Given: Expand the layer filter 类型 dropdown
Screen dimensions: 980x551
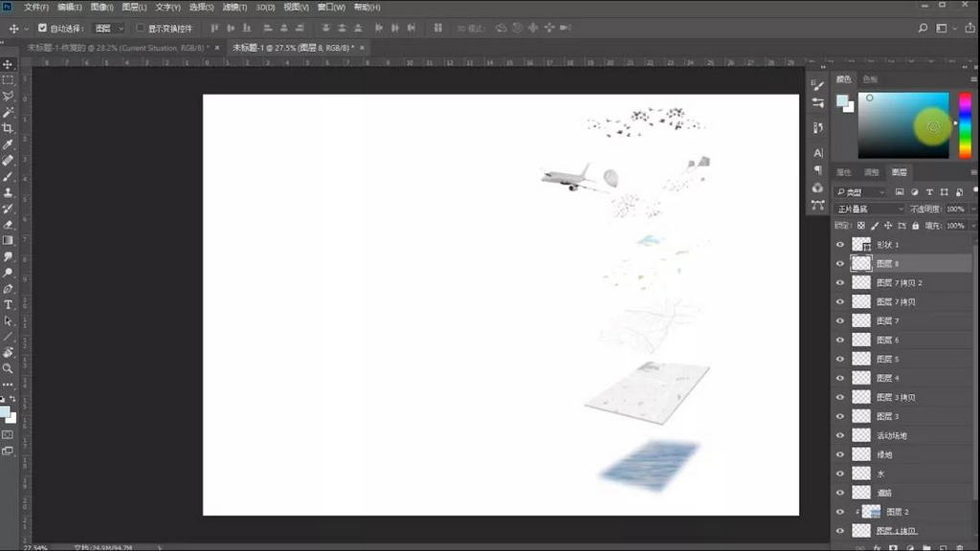Looking at the screenshot, I should pyautogui.click(x=861, y=192).
